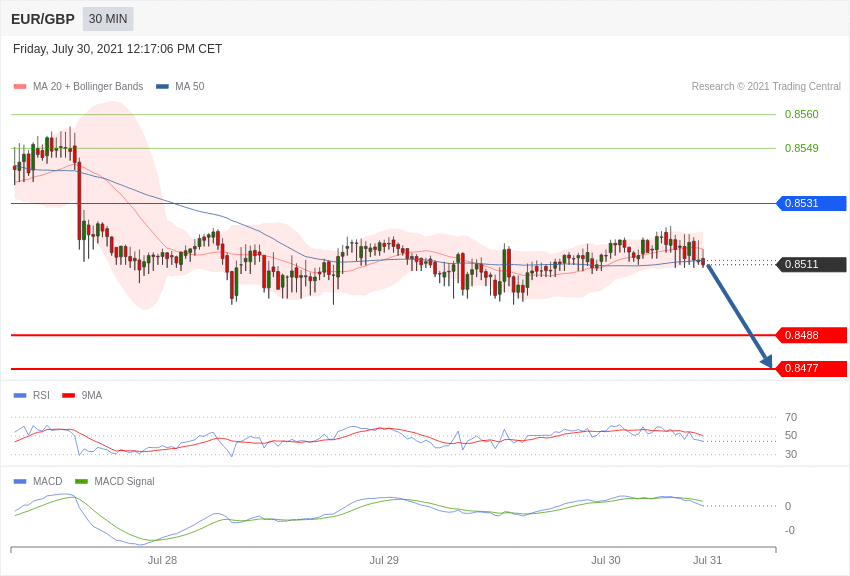Viewport: 850px width, 576px height.
Task: Click the blue 0.8531 pivot price tag
Action: [x=812, y=203]
